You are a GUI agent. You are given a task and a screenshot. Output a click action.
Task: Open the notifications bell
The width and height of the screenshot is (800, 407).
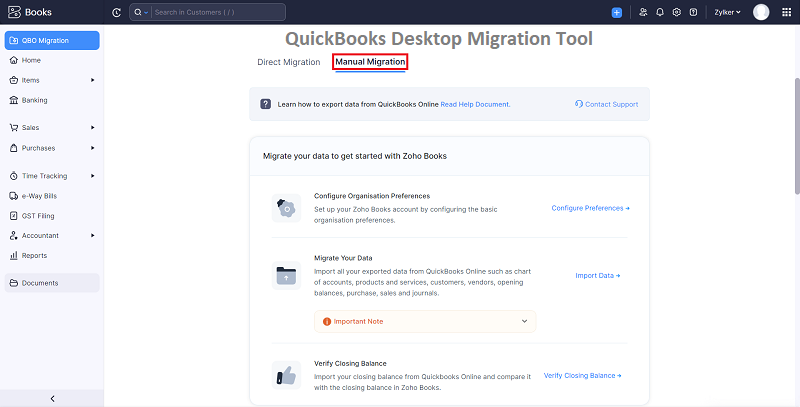660,12
